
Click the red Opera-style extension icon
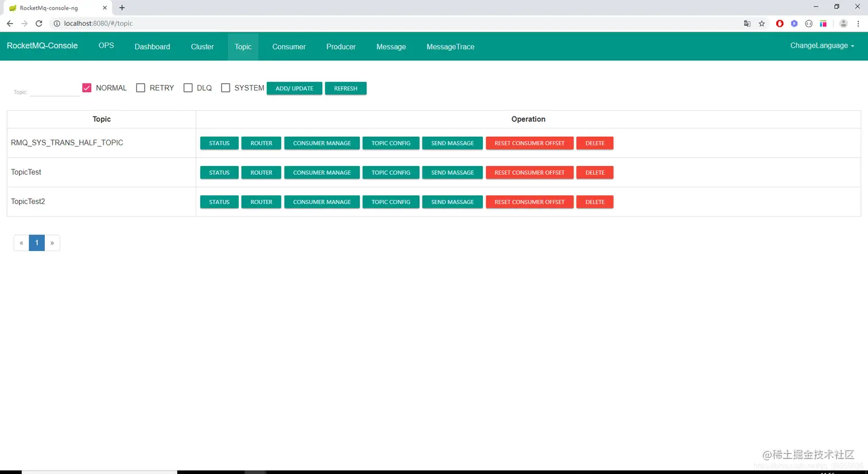coord(780,24)
